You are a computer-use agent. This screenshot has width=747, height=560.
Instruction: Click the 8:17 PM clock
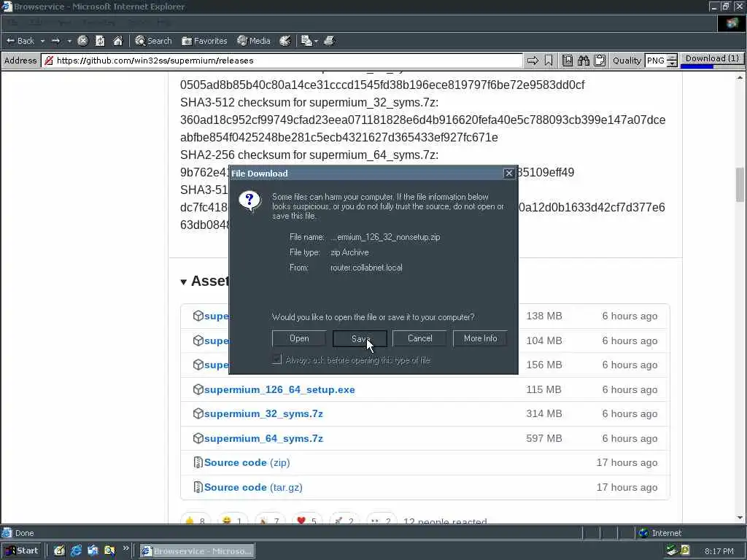(x=719, y=551)
